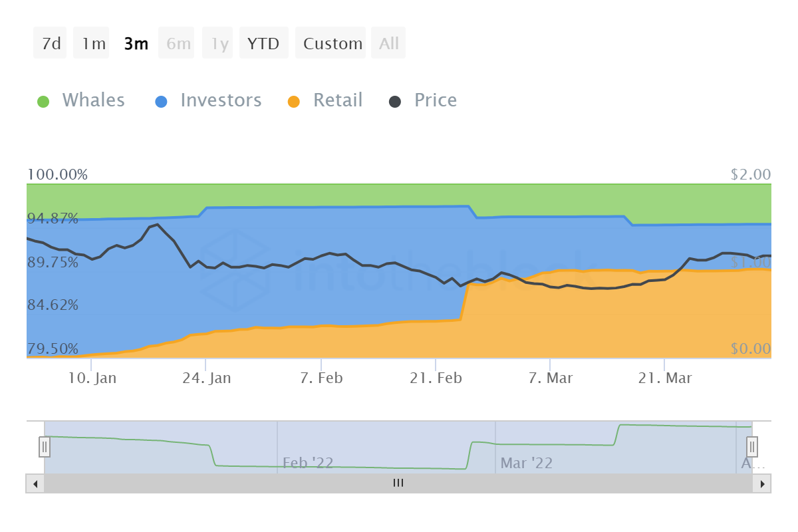Screen dimensions: 798x532
Task: Click the scrollbar left arrow
Action: click(x=35, y=483)
